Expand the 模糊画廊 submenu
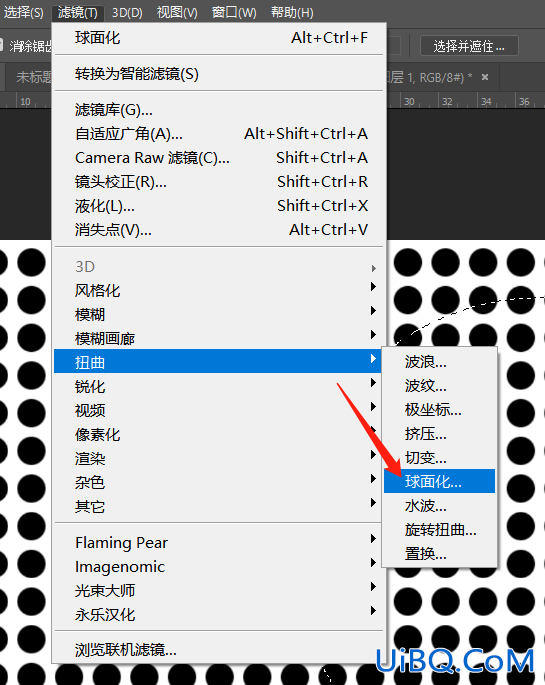 [218, 339]
